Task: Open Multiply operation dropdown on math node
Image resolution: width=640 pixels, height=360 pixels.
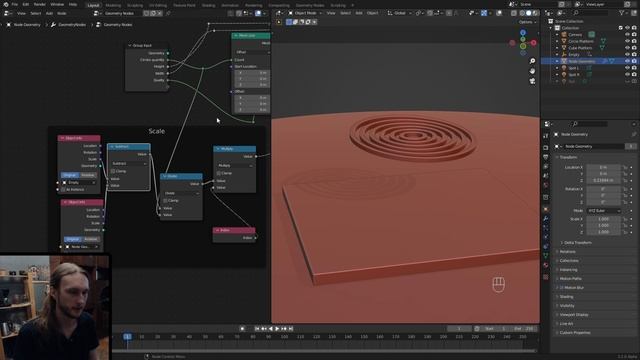Action: (235, 165)
